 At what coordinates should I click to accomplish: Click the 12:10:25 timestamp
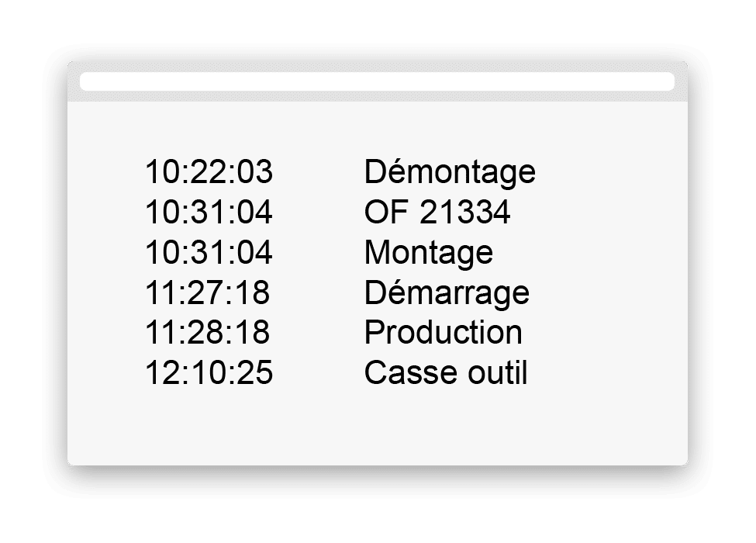(x=209, y=372)
